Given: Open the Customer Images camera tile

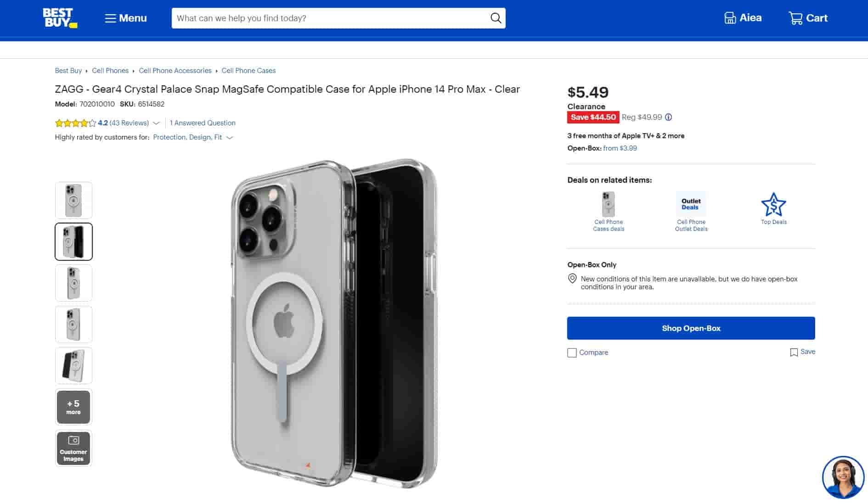Looking at the screenshot, I should [x=73, y=448].
